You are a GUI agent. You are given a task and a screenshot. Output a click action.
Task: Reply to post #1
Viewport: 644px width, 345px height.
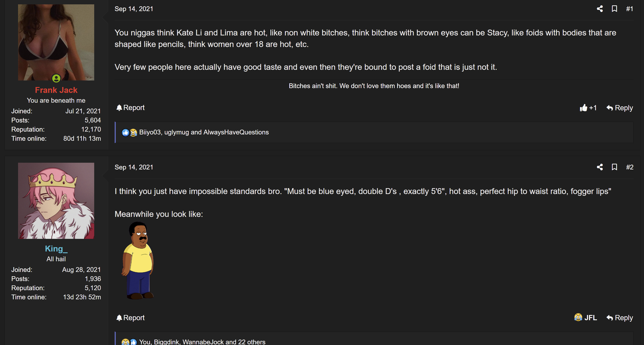619,108
